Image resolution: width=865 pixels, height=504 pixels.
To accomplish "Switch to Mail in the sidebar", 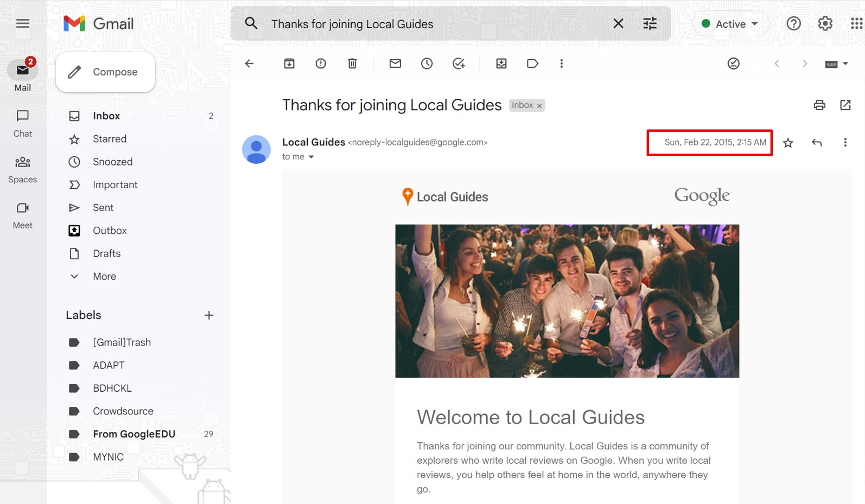I will 22,75.
